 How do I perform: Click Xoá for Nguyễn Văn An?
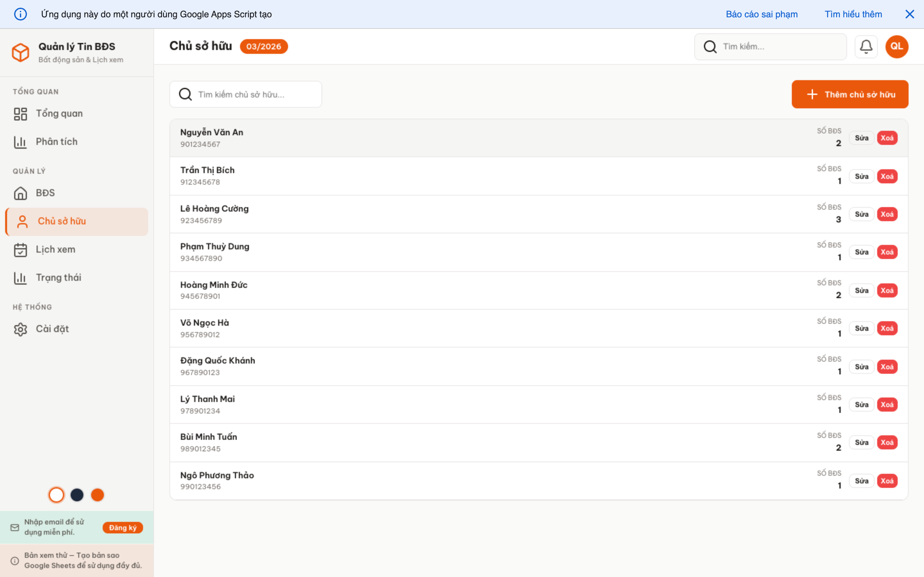888,138
